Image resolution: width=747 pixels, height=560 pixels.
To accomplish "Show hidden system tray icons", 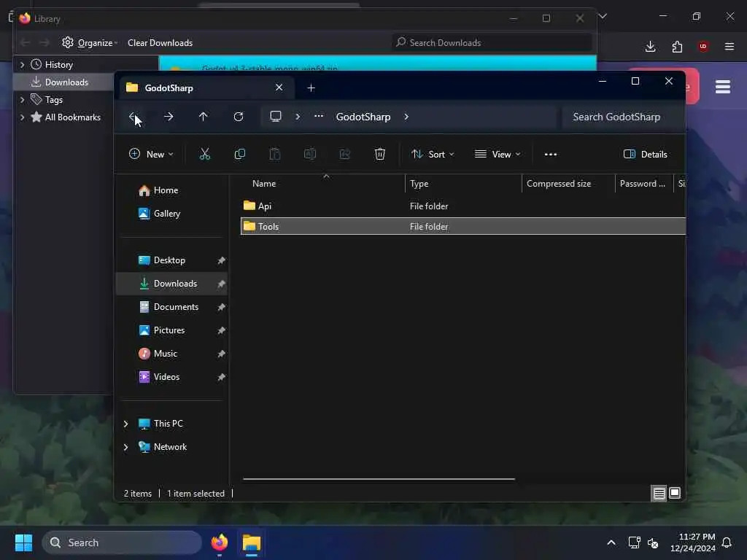I will point(611,542).
